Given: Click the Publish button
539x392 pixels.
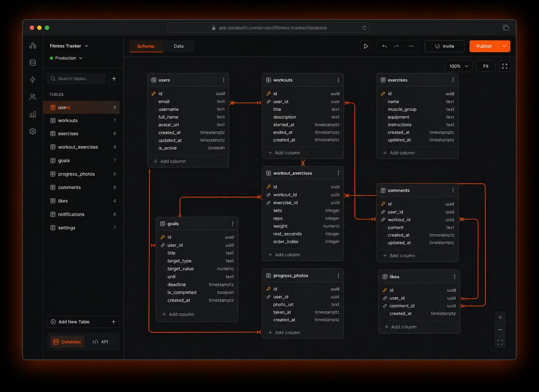Looking at the screenshot, I should (x=484, y=46).
